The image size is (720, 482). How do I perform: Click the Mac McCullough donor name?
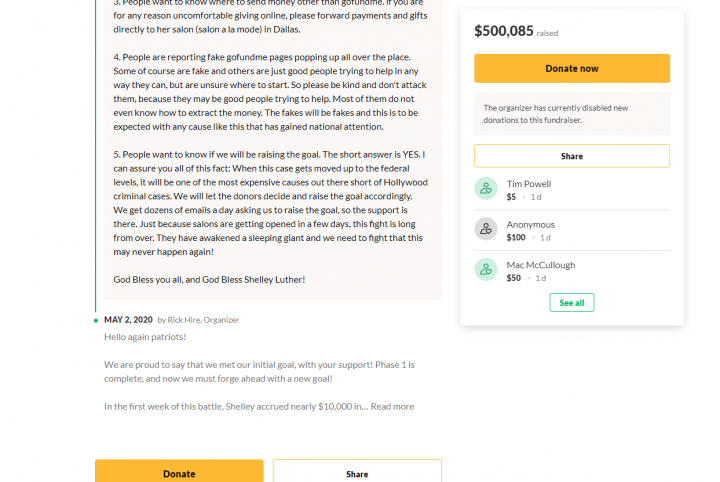point(540,265)
